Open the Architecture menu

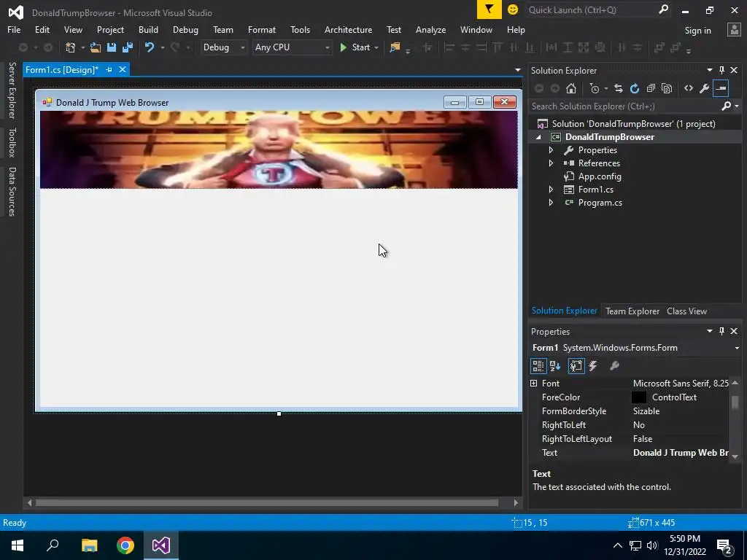click(348, 29)
